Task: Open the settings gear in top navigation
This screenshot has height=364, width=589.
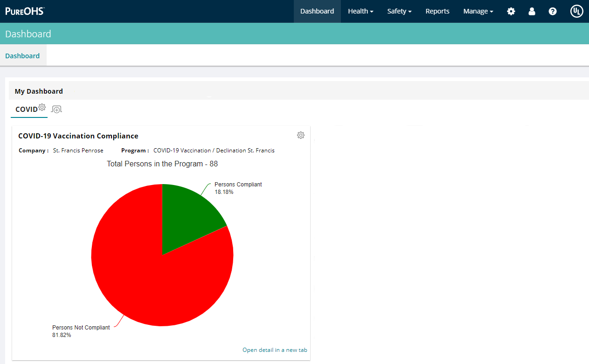Action: [x=511, y=11]
